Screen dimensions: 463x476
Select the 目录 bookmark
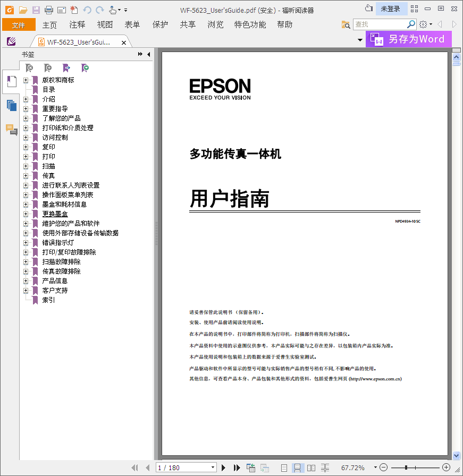tap(48, 90)
